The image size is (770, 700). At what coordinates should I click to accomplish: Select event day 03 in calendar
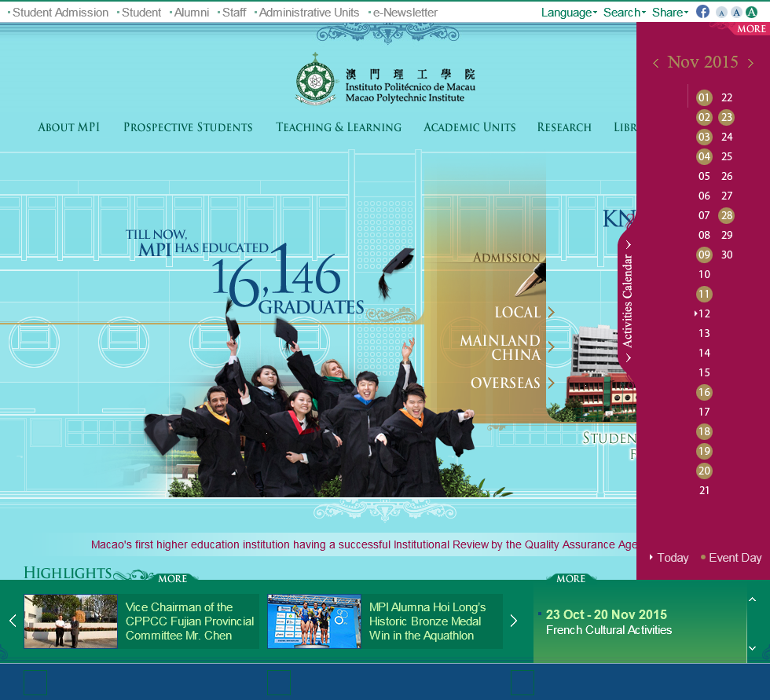(x=704, y=137)
